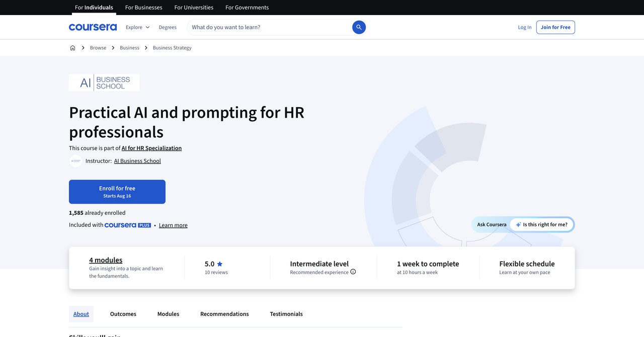
Task: Go to home via breadcrumb house icon
Action: [x=72, y=48]
